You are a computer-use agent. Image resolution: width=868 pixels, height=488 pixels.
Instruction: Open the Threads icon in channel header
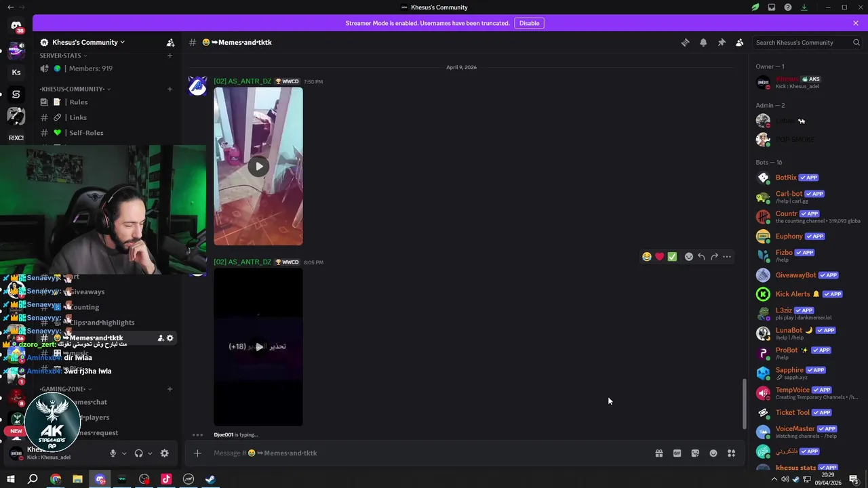(x=685, y=42)
